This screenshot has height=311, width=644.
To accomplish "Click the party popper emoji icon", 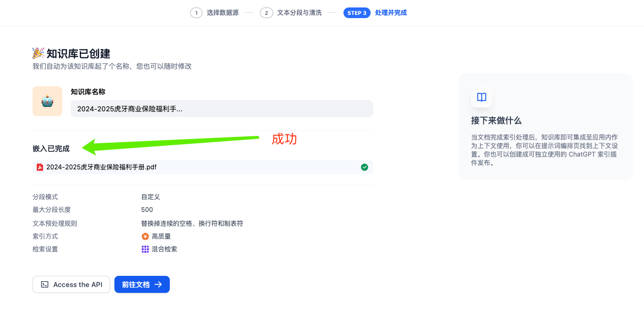I will click(38, 53).
